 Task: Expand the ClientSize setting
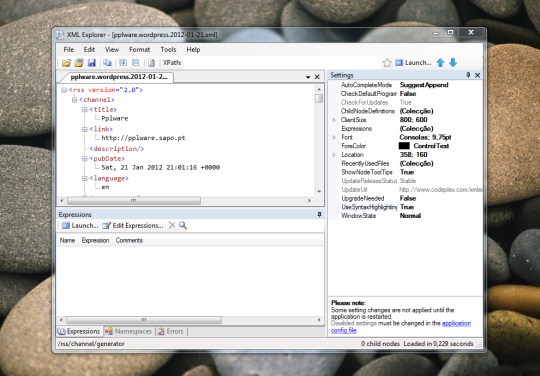pyautogui.click(x=334, y=120)
